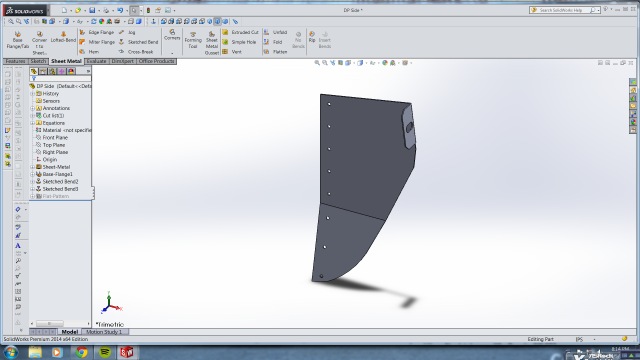640x360 pixels.
Task: Open Google Chrome from the taskbar
Action: 81,352
